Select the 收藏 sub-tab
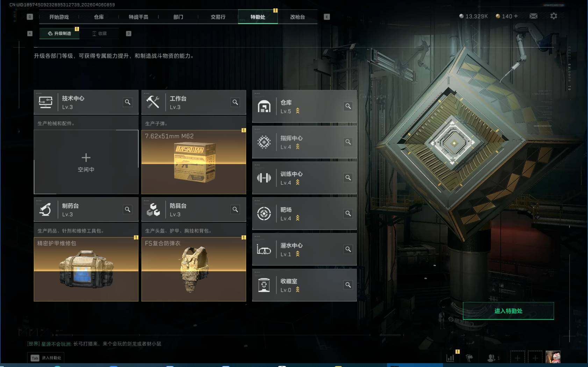The height and width of the screenshot is (367, 588). (x=99, y=34)
